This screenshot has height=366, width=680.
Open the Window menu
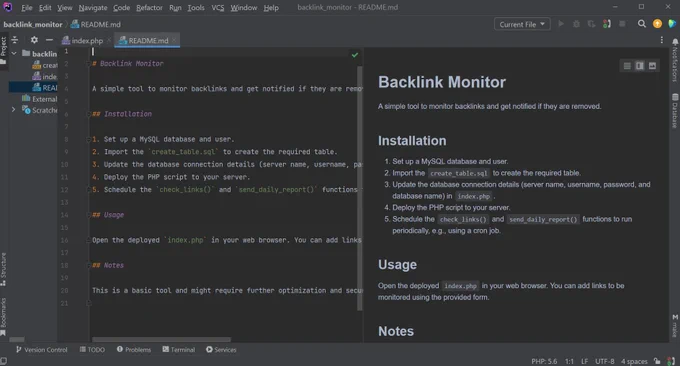pyautogui.click(x=244, y=7)
